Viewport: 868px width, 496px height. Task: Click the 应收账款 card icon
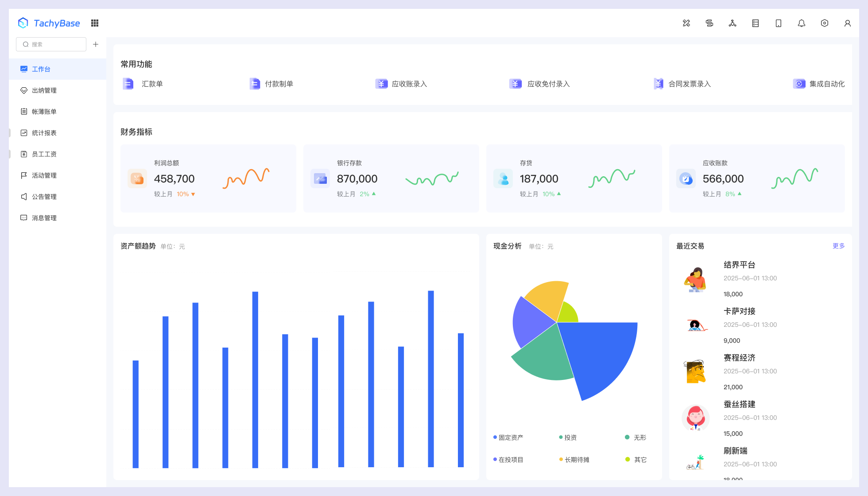[686, 179]
